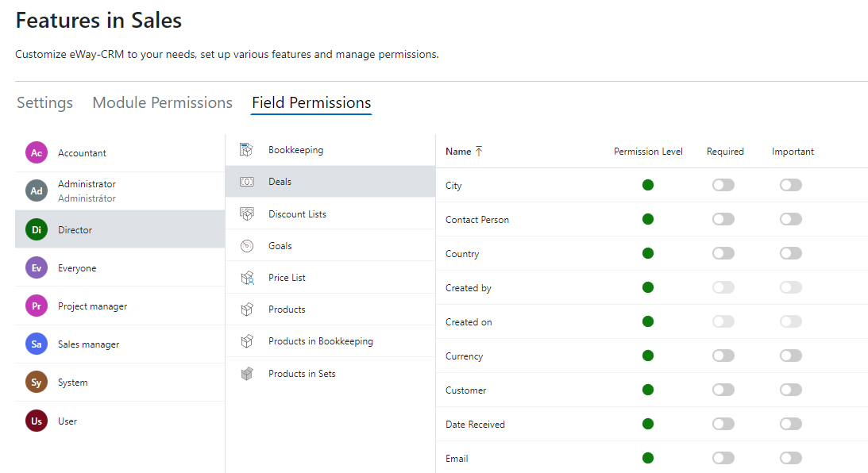Switch to the Module Permissions tab

click(162, 103)
